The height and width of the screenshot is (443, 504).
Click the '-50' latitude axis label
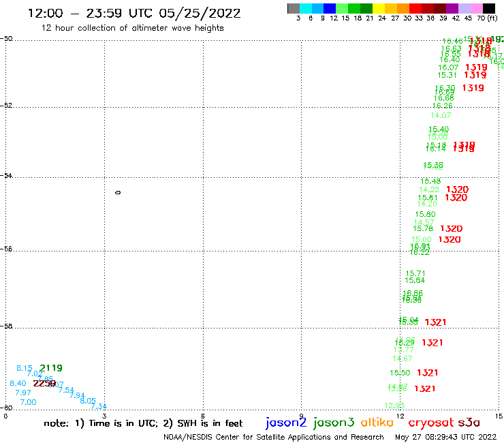(6, 39)
